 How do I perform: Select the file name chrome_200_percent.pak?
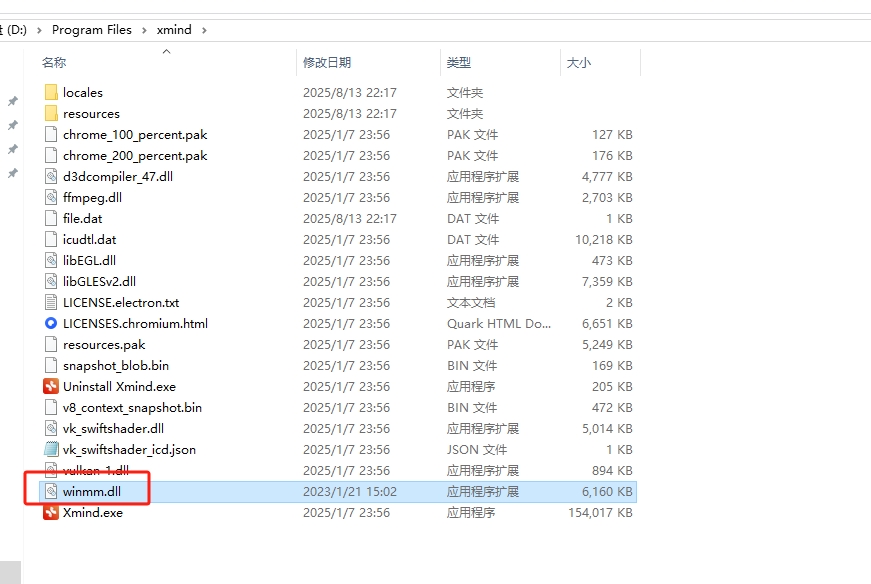pyautogui.click(x=135, y=156)
